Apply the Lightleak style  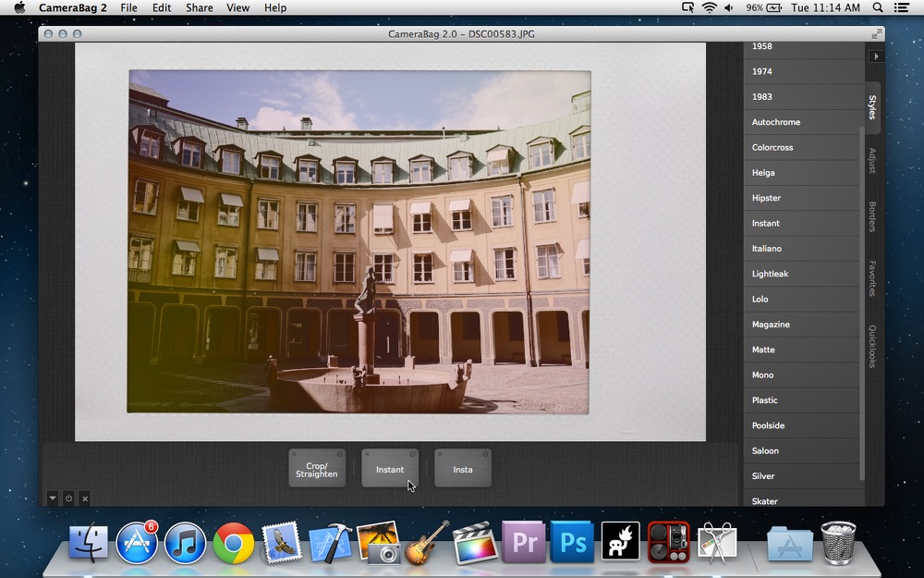pos(801,274)
